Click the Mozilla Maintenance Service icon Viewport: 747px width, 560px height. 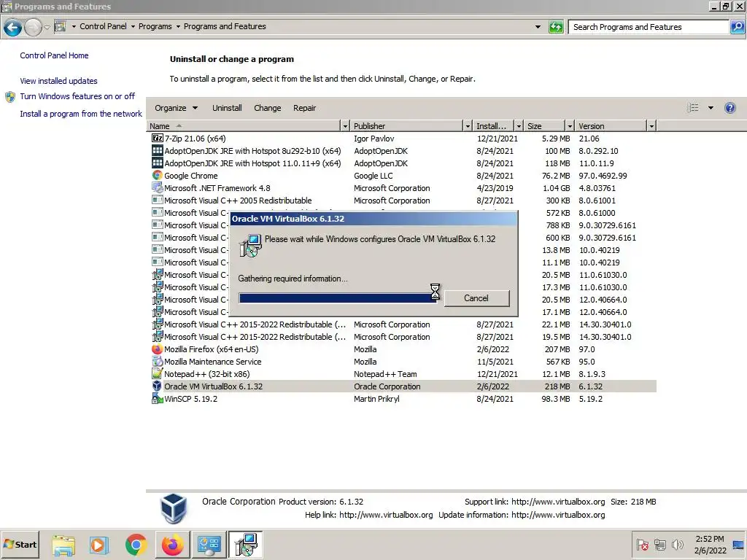158,362
